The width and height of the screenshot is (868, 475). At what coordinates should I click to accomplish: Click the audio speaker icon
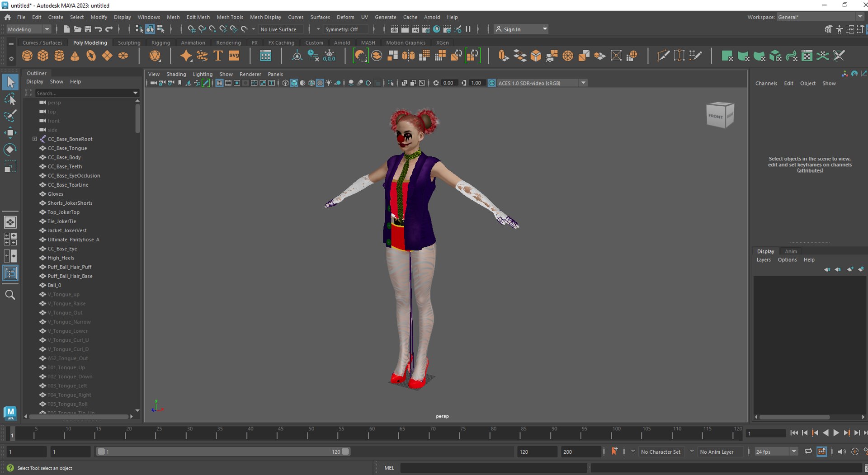pyautogui.click(x=841, y=451)
